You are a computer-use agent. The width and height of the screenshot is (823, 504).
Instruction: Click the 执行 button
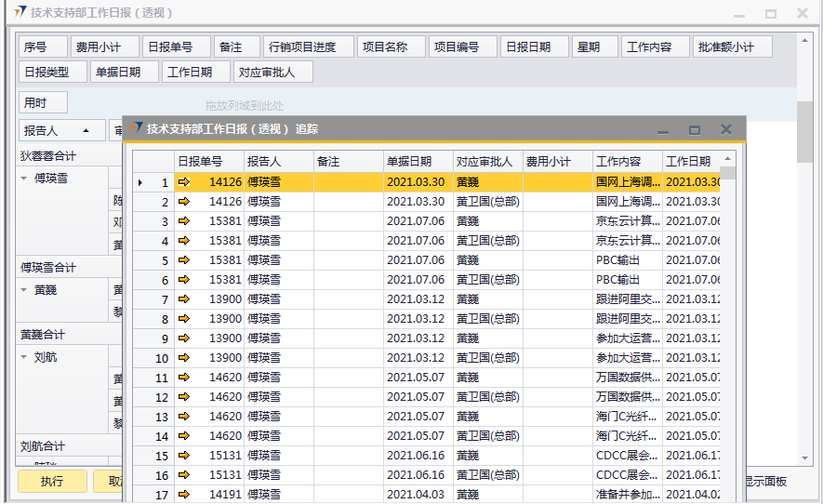pyautogui.click(x=52, y=481)
